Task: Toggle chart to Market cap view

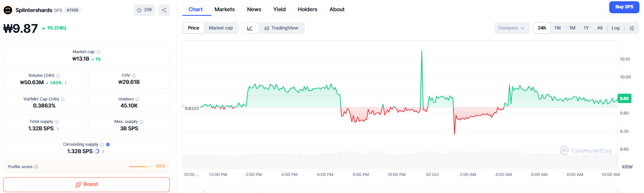Action: 221,28
